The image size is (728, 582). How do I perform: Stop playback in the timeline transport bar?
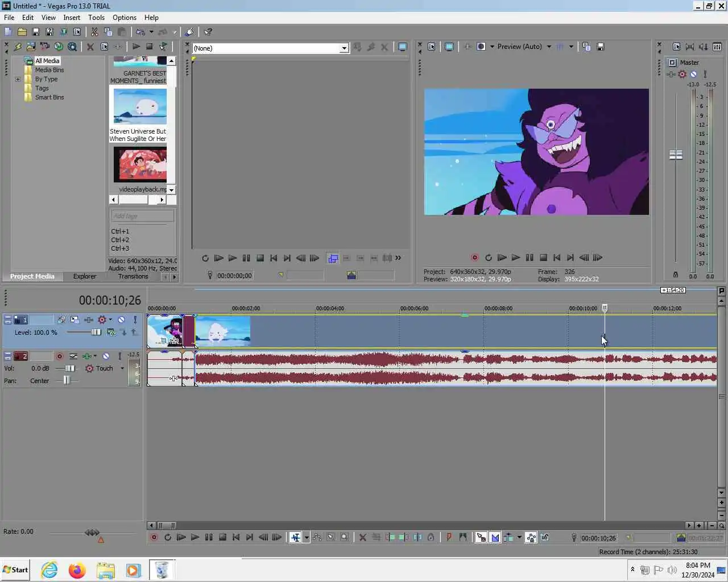222,537
